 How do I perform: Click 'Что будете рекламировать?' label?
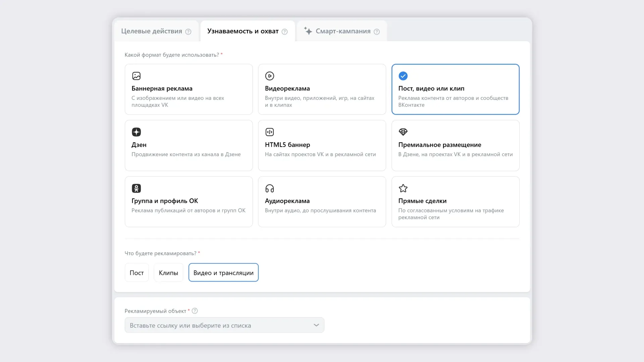[x=160, y=253]
